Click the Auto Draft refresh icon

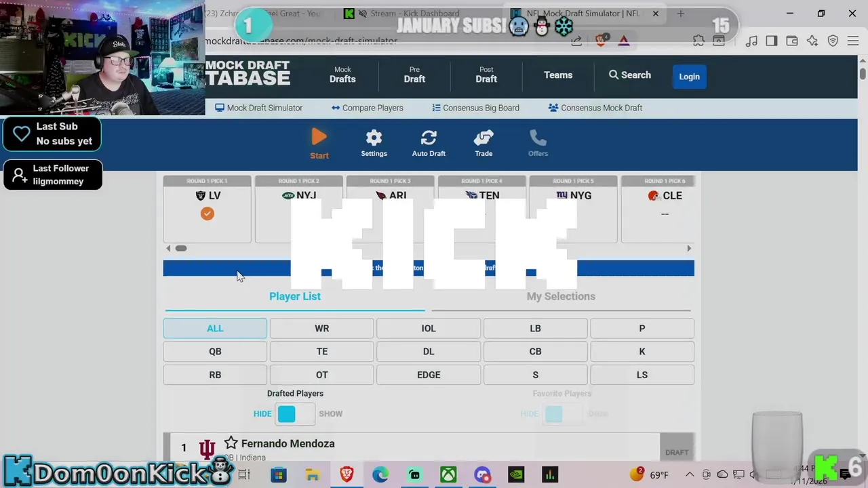coord(429,138)
